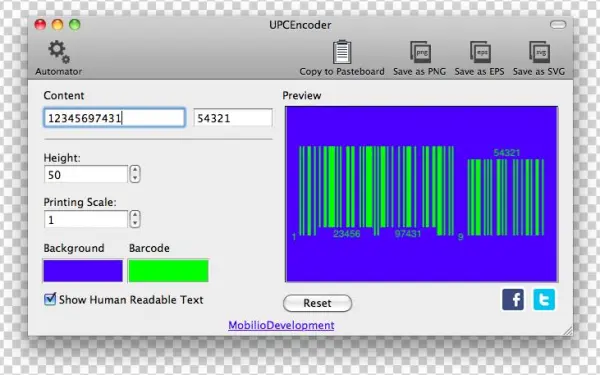The image size is (600, 375).
Task: Pick the green Barcode color swatch
Action: 168,271
